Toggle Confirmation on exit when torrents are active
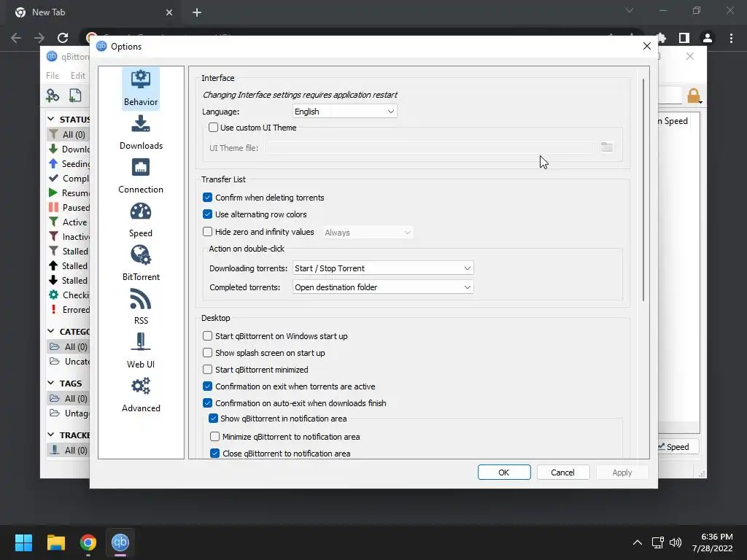Viewport: 747px width, 560px height. tap(207, 386)
